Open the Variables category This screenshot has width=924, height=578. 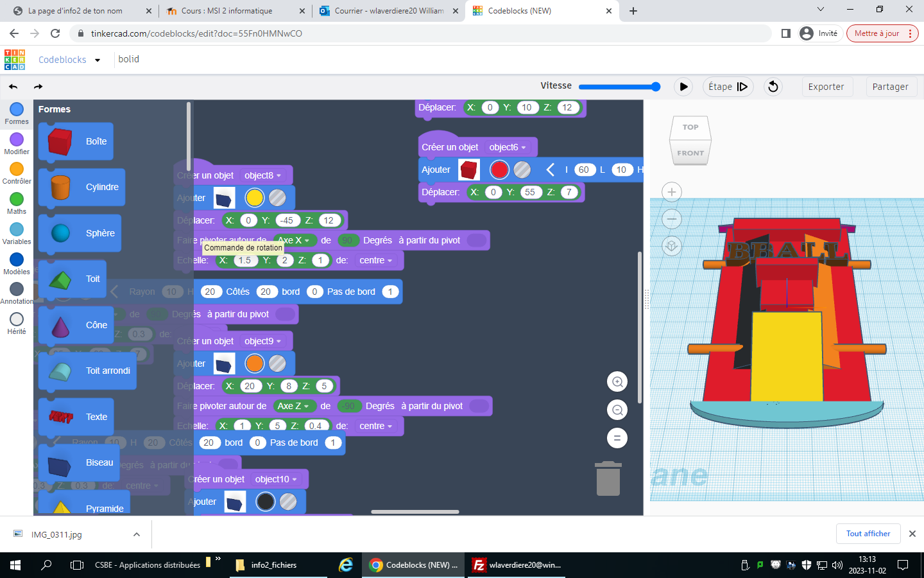pyautogui.click(x=17, y=234)
